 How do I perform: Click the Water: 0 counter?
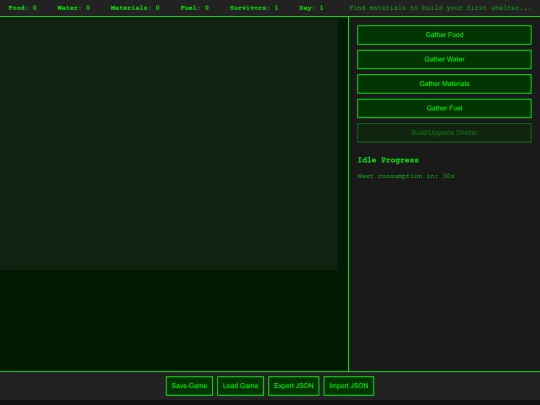pyautogui.click(x=74, y=8)
